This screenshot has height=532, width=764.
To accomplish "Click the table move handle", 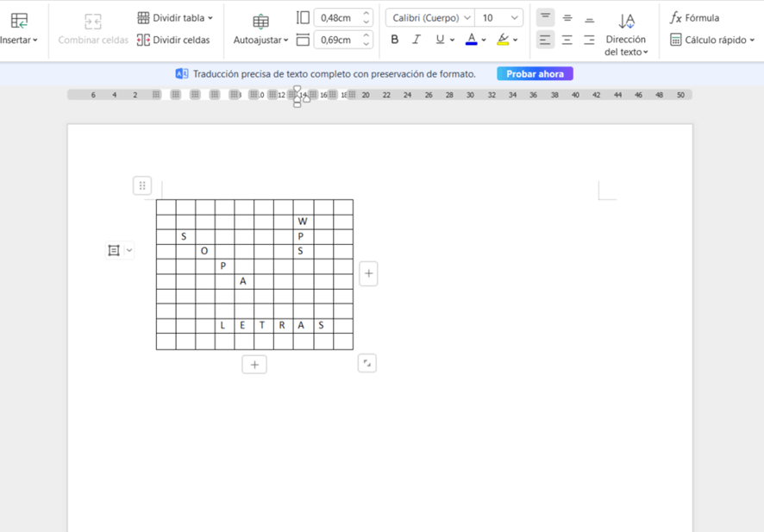I will click(x=142, y=185).
